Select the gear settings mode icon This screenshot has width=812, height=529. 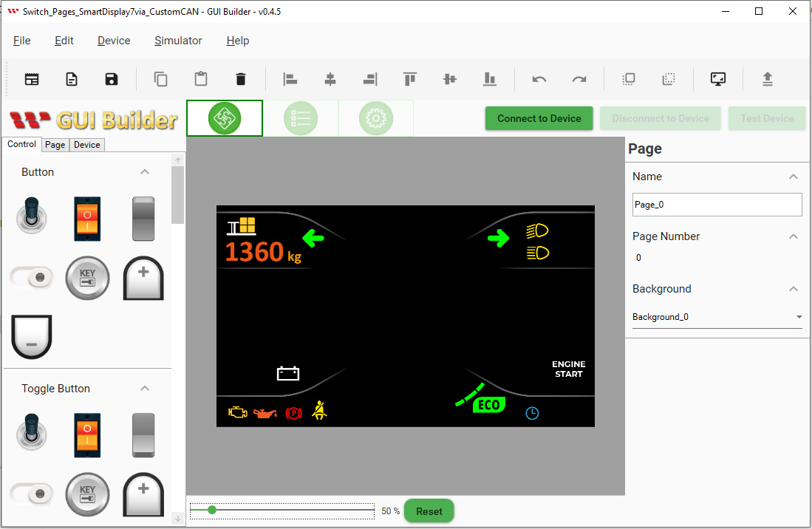point(376,118)
